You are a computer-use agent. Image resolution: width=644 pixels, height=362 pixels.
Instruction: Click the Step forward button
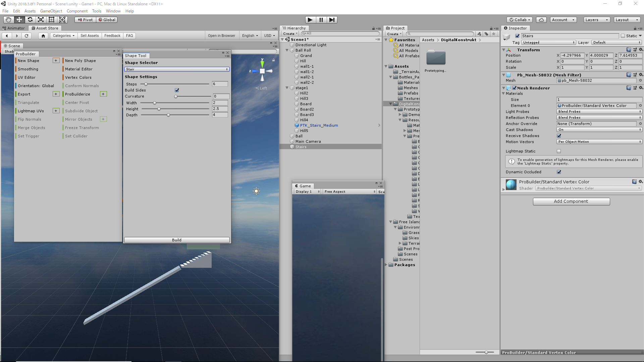pyautogui.click(x=332, y=20)
